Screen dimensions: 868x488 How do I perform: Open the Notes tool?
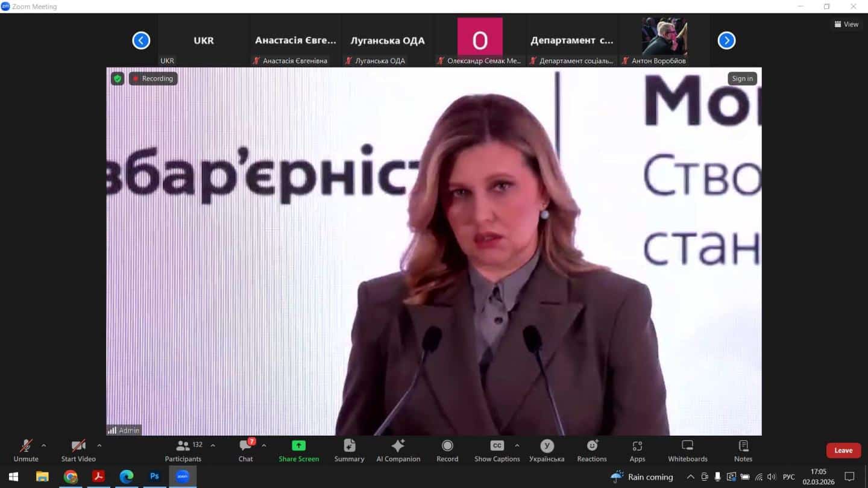pyautogui.click(x=743, y=450)
